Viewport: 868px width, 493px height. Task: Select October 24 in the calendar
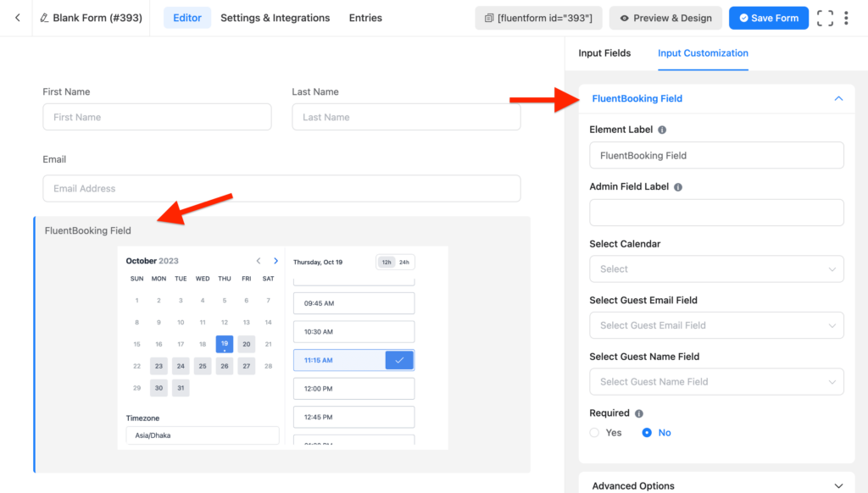[x=181, y=366]
